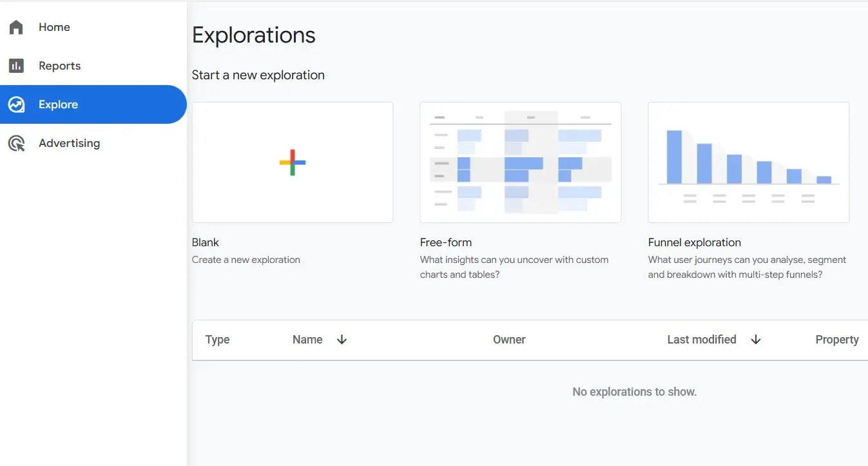Open Reports via its bar-chart icon

click(16, 65)
